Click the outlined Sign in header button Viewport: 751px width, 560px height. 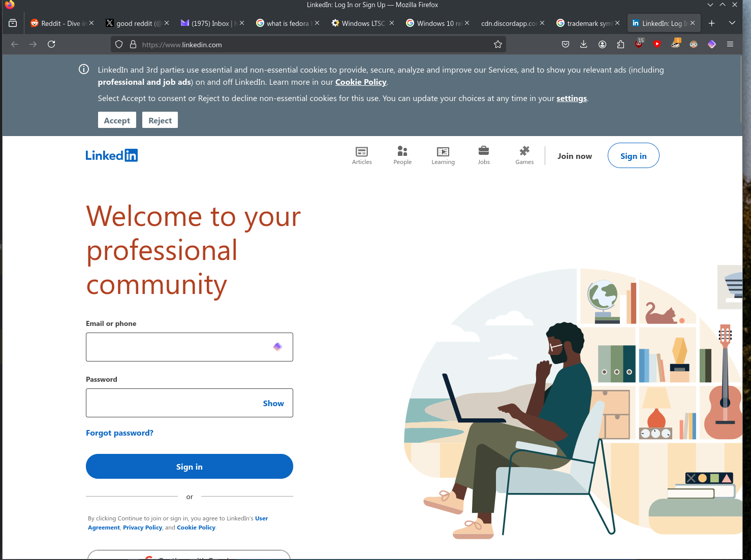point(634,156)
